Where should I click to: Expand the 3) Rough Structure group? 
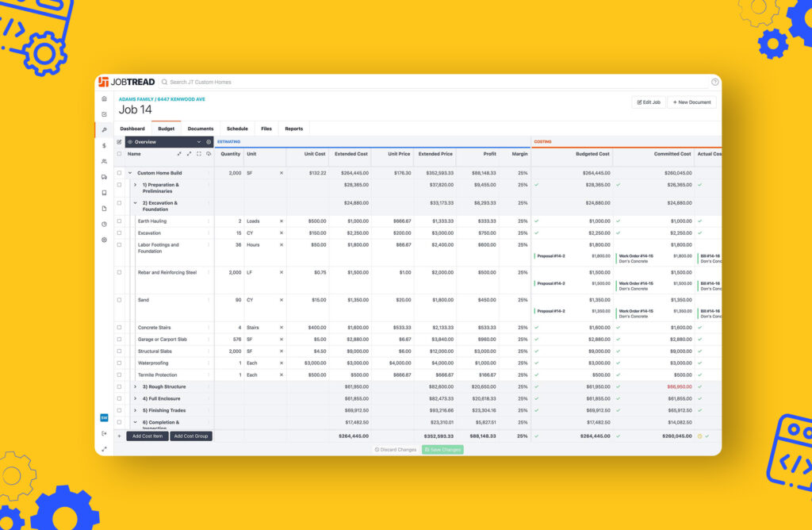[135, 387]
